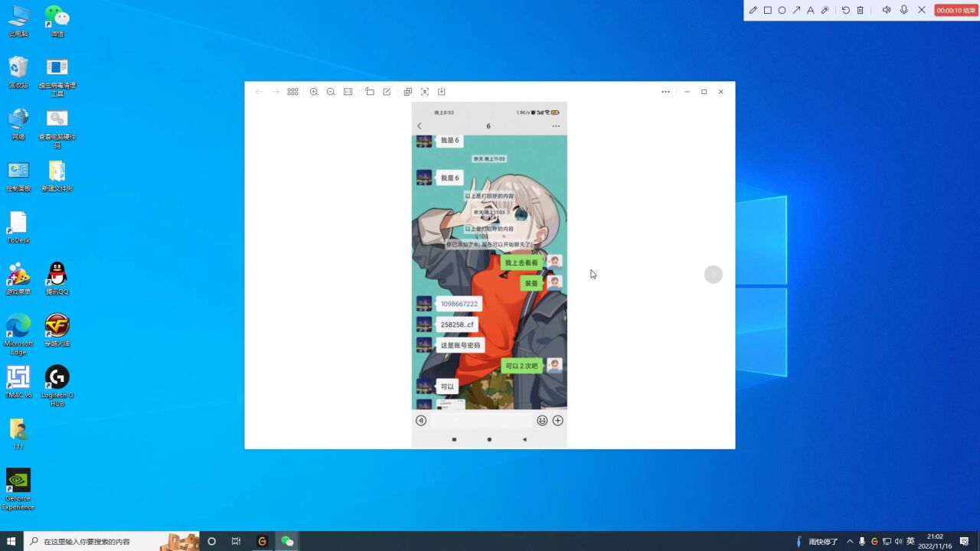Screen dimensions: 980x551
Task: Open This PC desktop icon
Action: point(18,21)
